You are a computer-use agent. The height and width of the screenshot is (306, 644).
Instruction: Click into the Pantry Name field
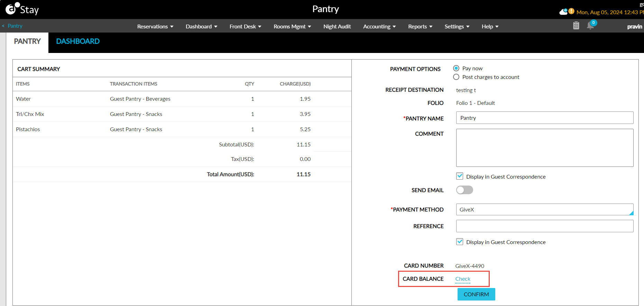pos(545,118)
